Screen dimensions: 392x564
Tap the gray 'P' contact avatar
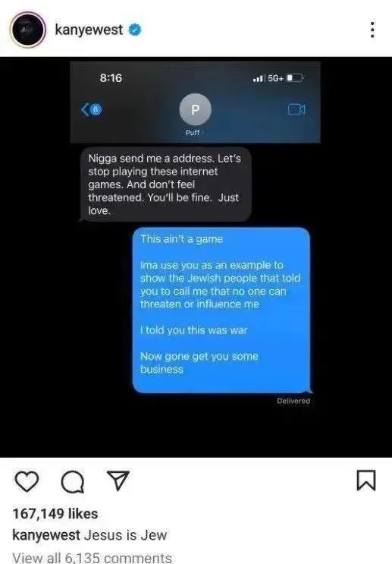(195, 109)
